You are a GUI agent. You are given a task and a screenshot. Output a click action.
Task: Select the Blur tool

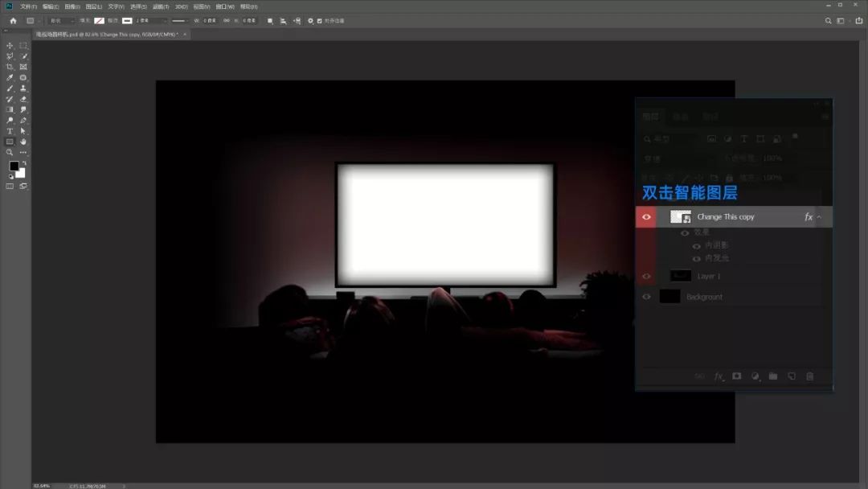[x=23, y=109]
